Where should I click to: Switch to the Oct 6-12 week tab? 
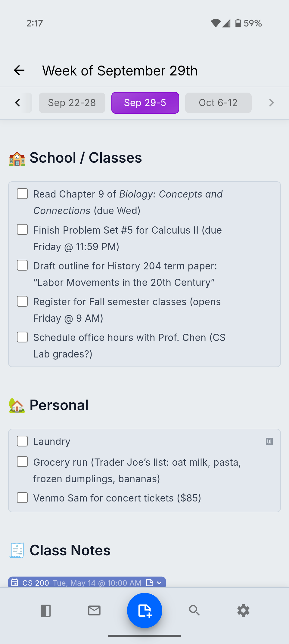click(x=218, y=103)
